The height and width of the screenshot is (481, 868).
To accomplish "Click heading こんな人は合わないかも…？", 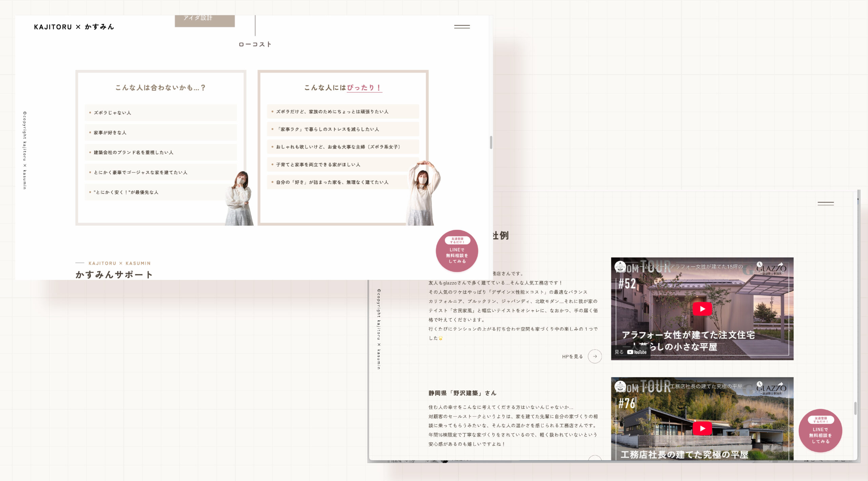I will [161, 87].
